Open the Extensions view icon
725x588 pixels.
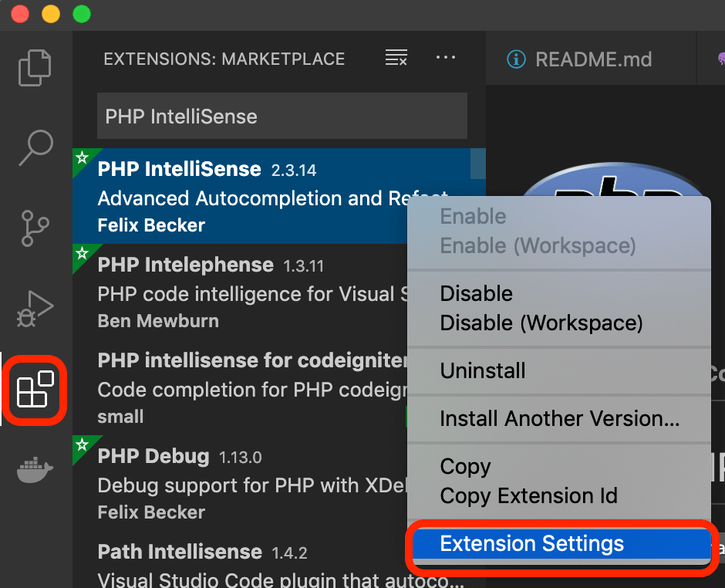tap(35, 390)
